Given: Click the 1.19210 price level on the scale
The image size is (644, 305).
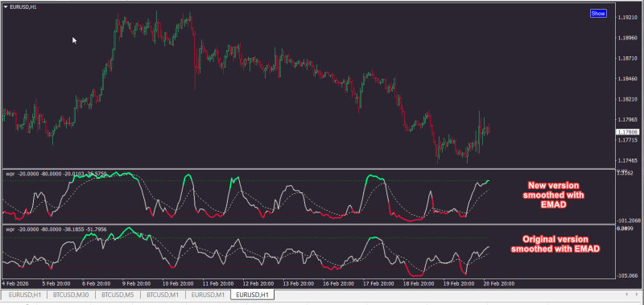Looking at the screenshot, I should click(x=628, y=18).
